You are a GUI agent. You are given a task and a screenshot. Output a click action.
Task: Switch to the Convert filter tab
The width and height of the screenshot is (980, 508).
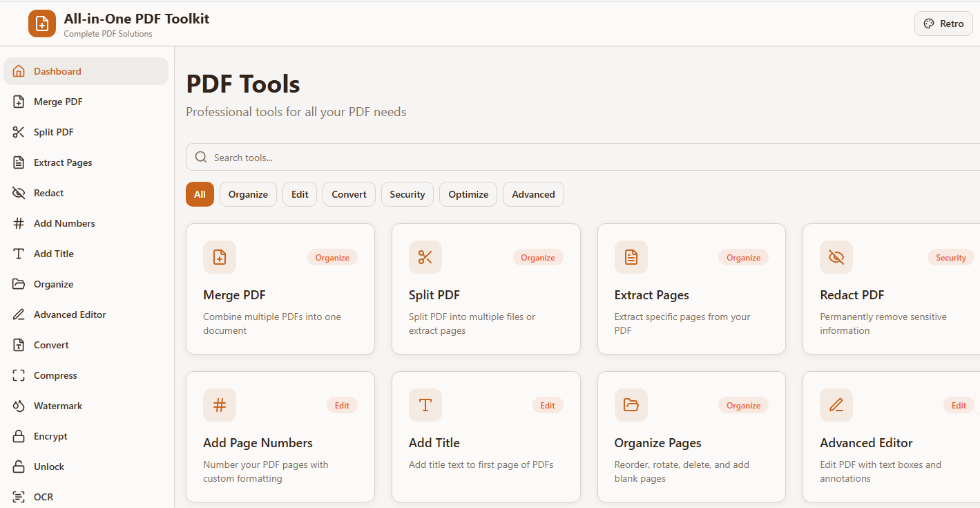[349, 194]
